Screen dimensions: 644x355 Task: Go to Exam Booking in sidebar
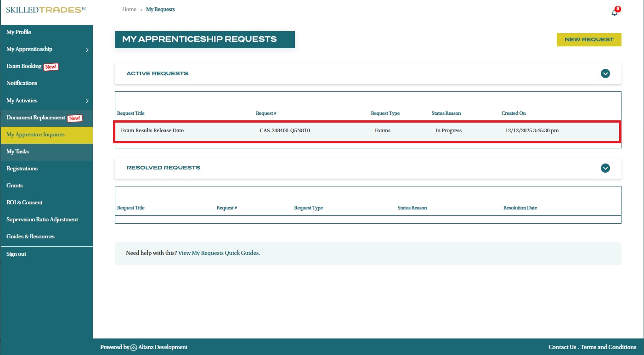(x=24, y=66)
